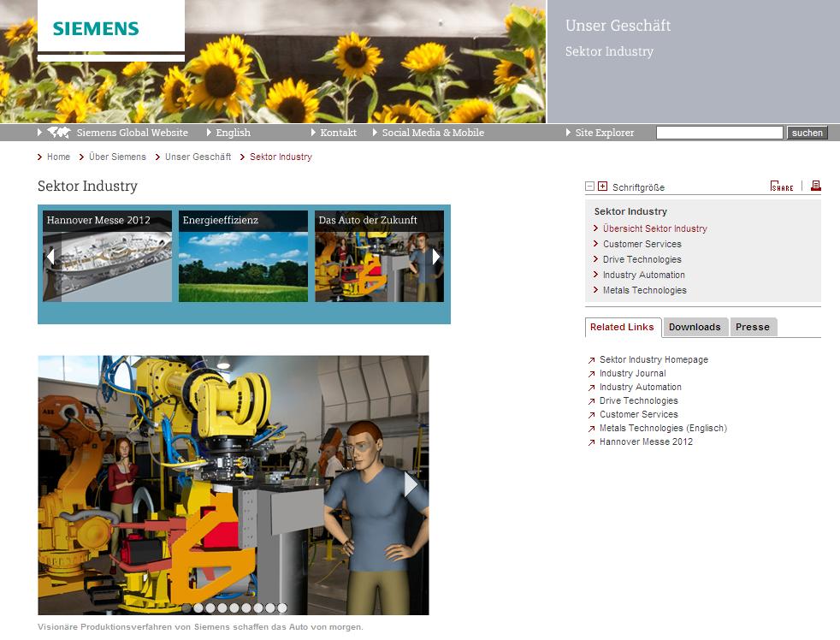Viewport: 840px width, 640px height.
Task: Open the Site Explorer
Action: (x=604, y=133)
